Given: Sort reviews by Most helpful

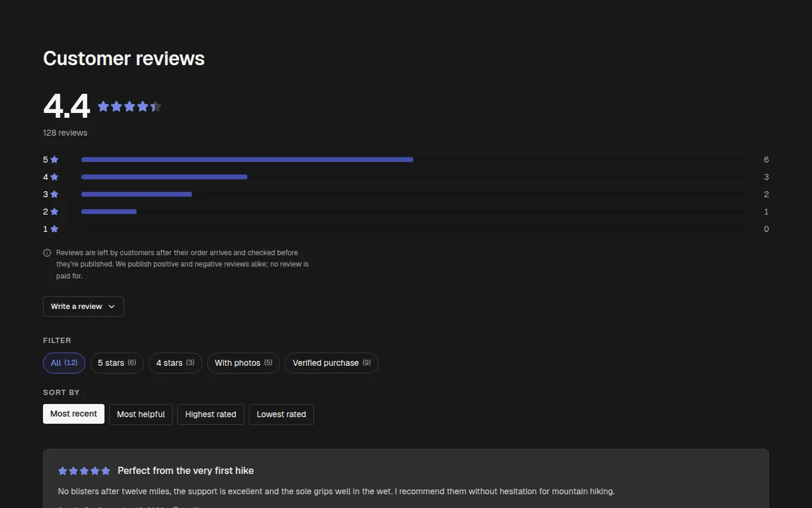Looking at the screenshot, I should (141, 414).
